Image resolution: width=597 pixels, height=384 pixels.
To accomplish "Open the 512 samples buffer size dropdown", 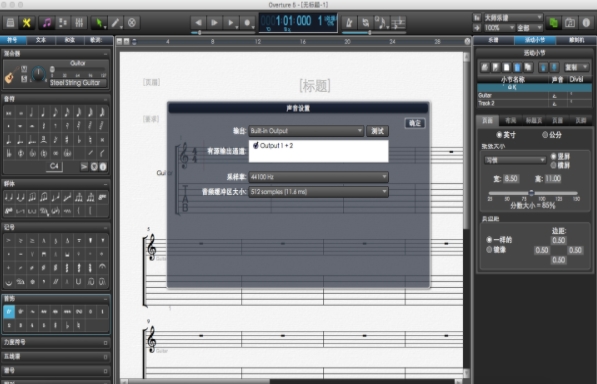I will pyautogui.click(x=318, y=192).
